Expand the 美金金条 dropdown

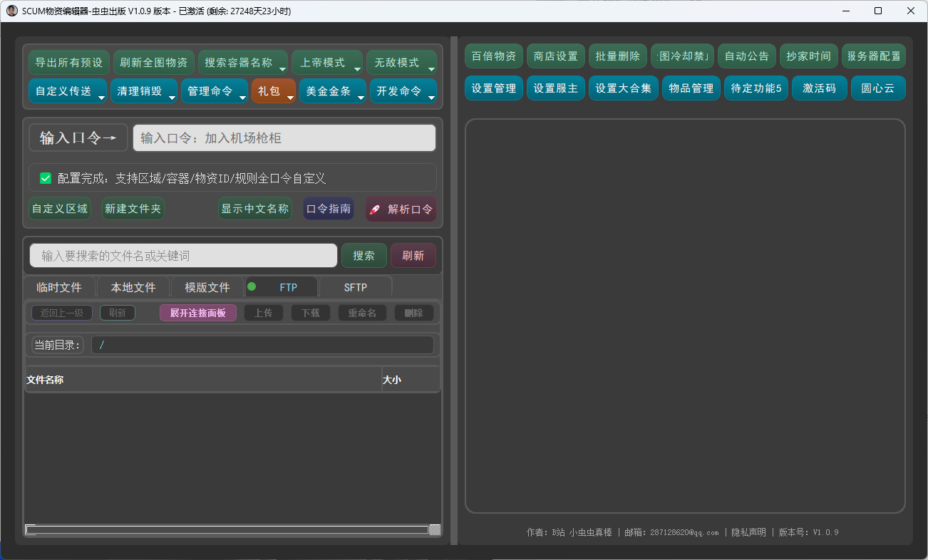coord(333,91)
